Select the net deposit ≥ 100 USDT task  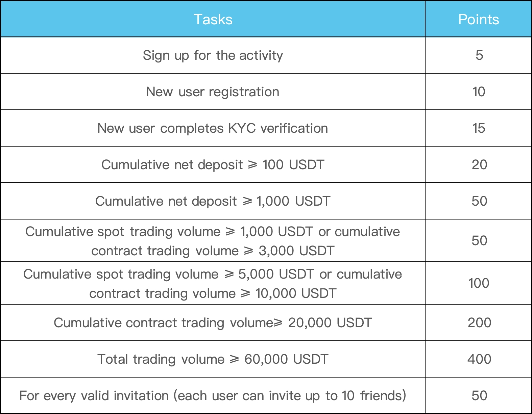pyautogui.click(x=213, y=165)
